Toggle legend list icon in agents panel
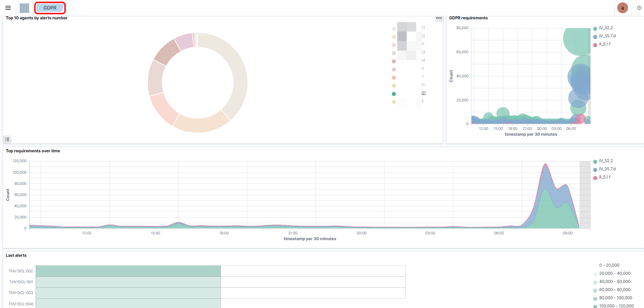This screenshot has height=308, width=644. click(x=7, y=139)
